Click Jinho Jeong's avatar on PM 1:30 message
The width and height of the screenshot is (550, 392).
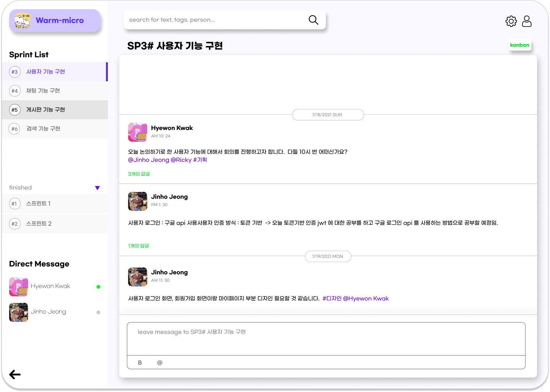[137, 201]
